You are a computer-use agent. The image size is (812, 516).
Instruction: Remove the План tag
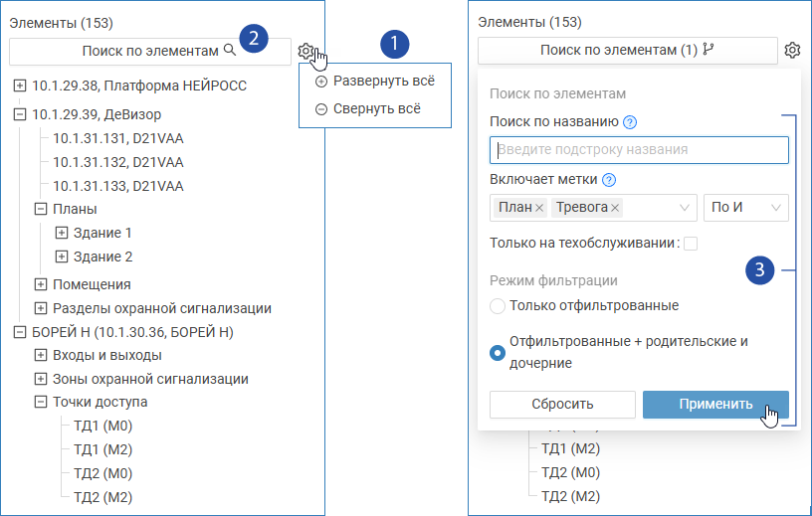[x=539, y=208]
